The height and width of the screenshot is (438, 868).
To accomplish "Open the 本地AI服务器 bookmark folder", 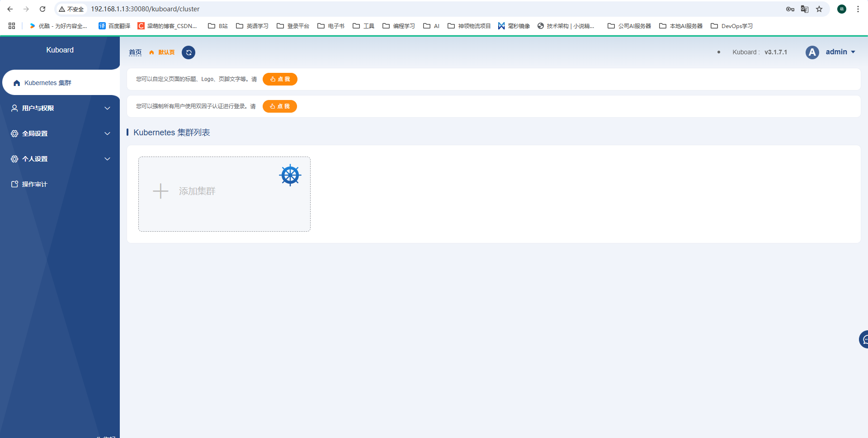I will (681, 26).
